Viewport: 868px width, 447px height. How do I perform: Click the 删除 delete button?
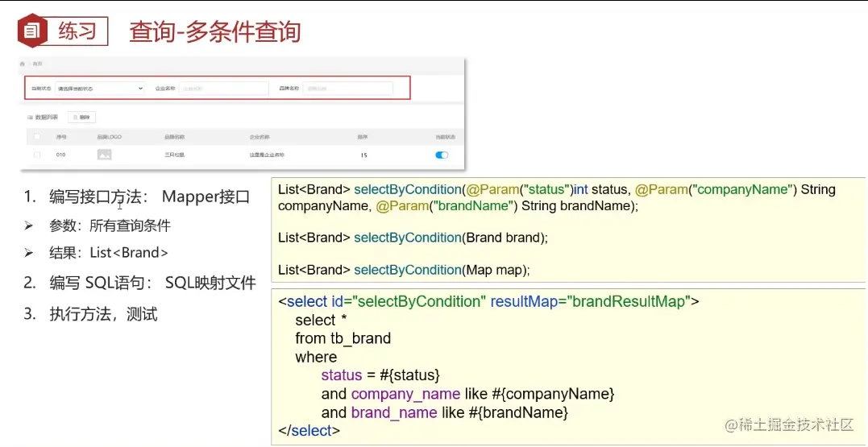(x=82, y=118)
